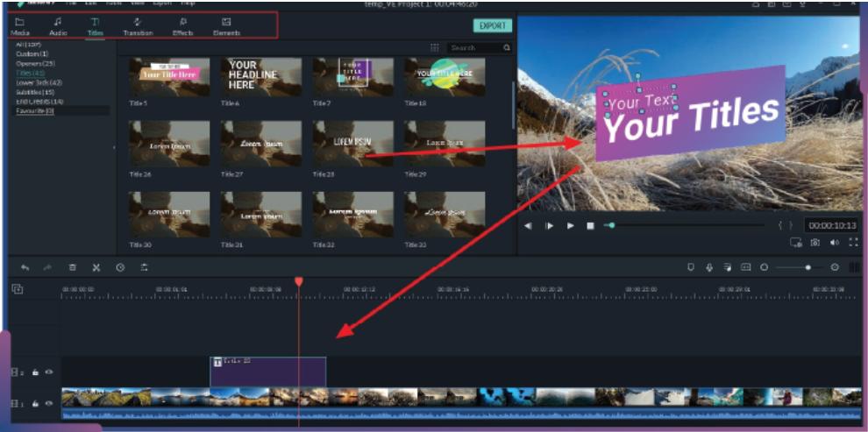The width and height of the screenshot is (868, 432).
Task: Open the Transition tab
Action: click(138, 26)
